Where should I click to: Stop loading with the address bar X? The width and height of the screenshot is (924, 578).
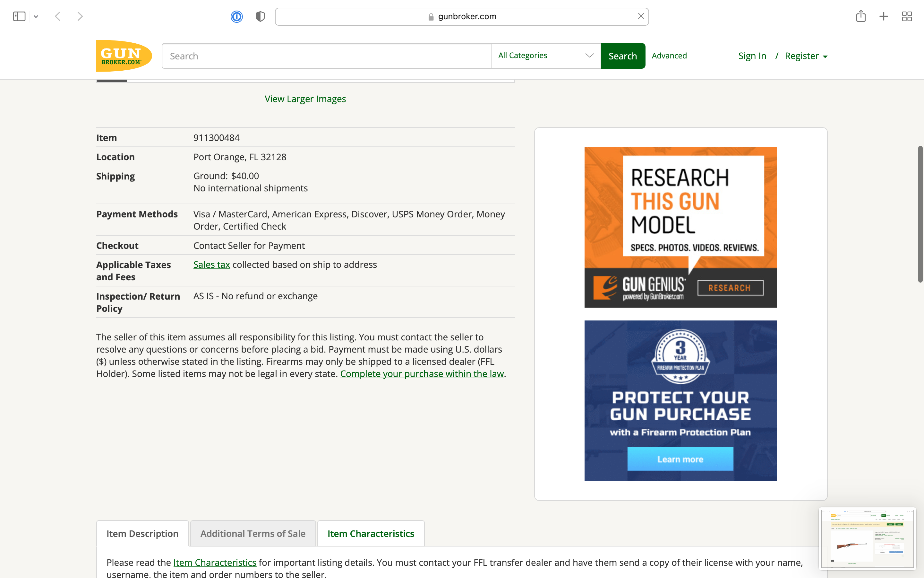(641, 16)
